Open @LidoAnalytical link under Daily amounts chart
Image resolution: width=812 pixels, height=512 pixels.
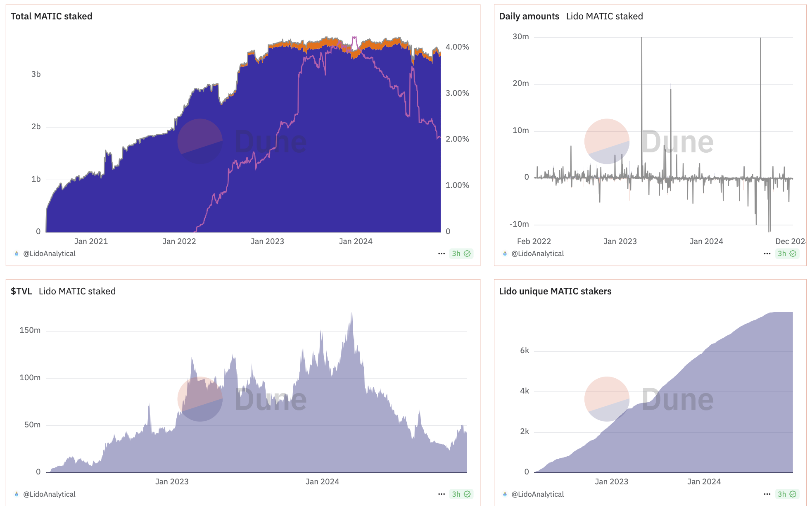click(537, 254)
